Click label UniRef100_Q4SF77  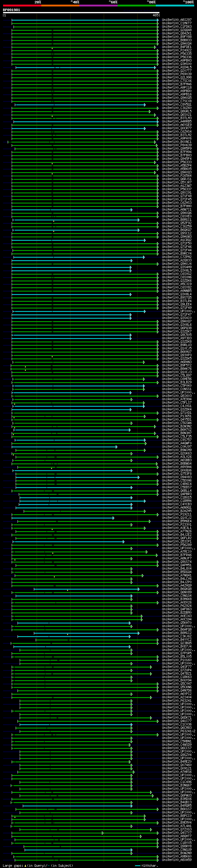click(x=176, y=667)
